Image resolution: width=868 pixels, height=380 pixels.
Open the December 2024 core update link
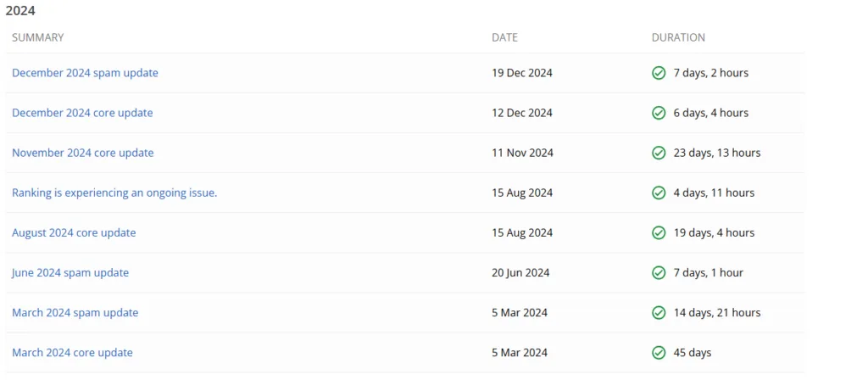pos(82,113)
